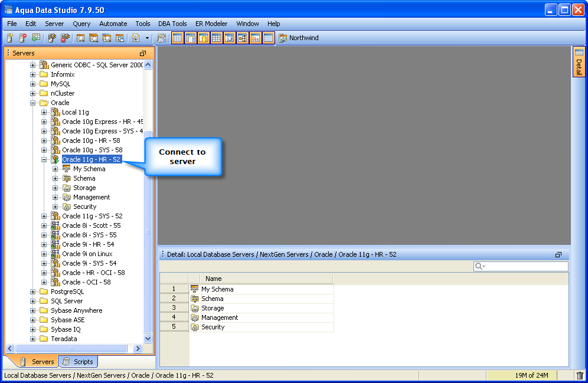The width and height of the screenshot is (588, 383).
Task: Open the Automate menu
Action: [113, 24]
